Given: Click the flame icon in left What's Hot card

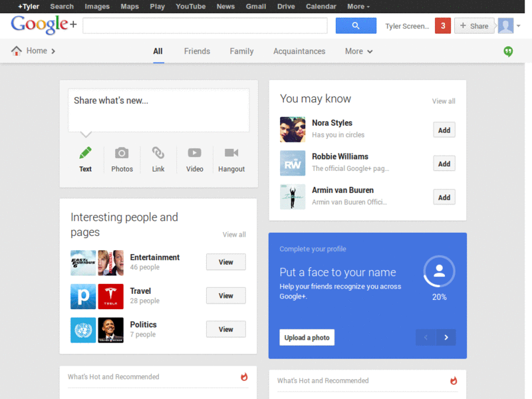Looking at the screenshot, I should click(244, 376).
